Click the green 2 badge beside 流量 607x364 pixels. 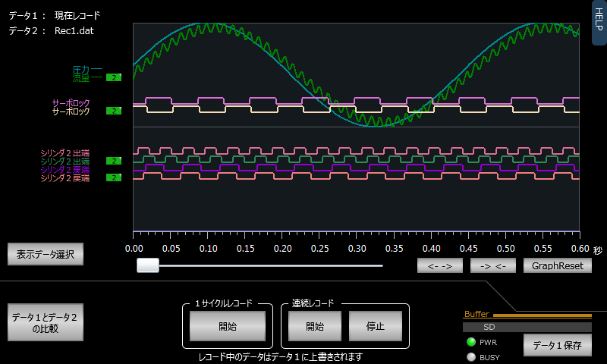(113, 77)
